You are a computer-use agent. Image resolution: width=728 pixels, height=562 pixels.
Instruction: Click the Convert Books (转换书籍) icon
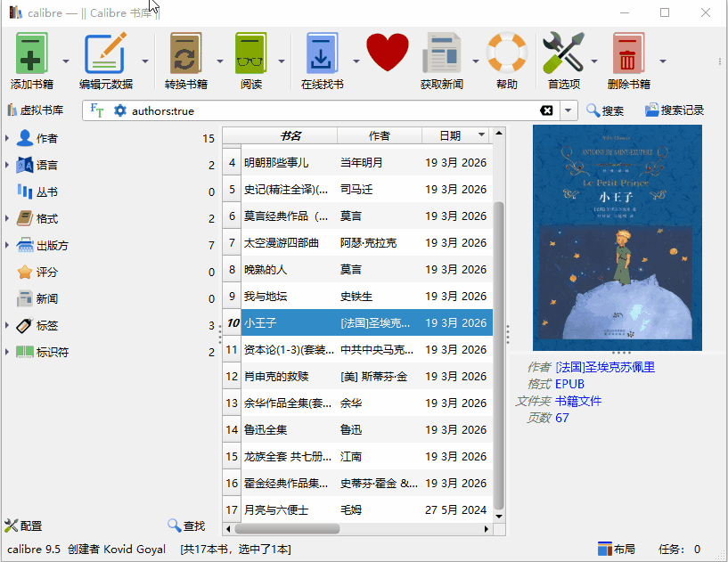(x=185, y=53)
